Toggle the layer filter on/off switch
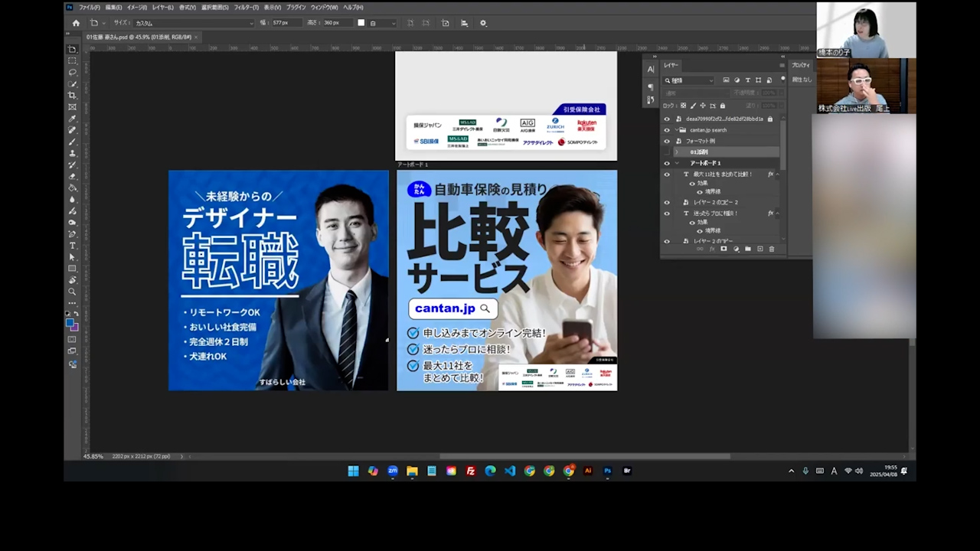This screenshot has width=980, height=551. 782,80
